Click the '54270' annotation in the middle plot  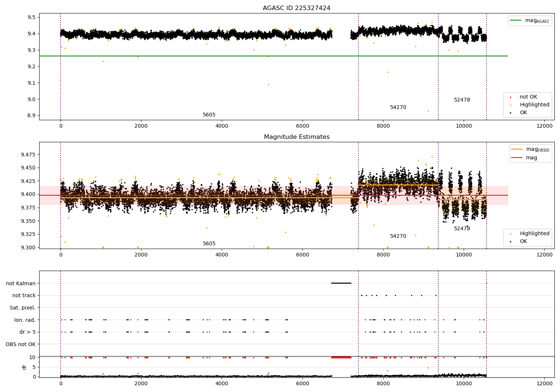click(x=398, y=236)
